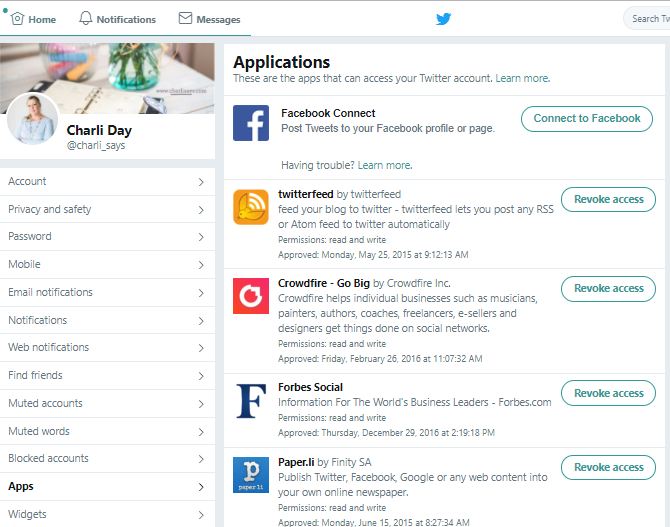Viewport: 670px width, 527px height.
Task: Expand the Mobile chevron
Action: [201, 265]
